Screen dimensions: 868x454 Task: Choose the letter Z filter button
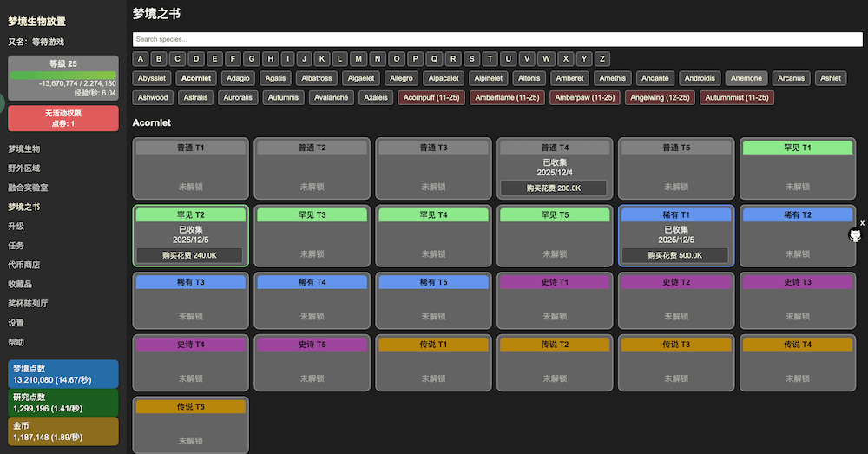click(x=602, y=59)
